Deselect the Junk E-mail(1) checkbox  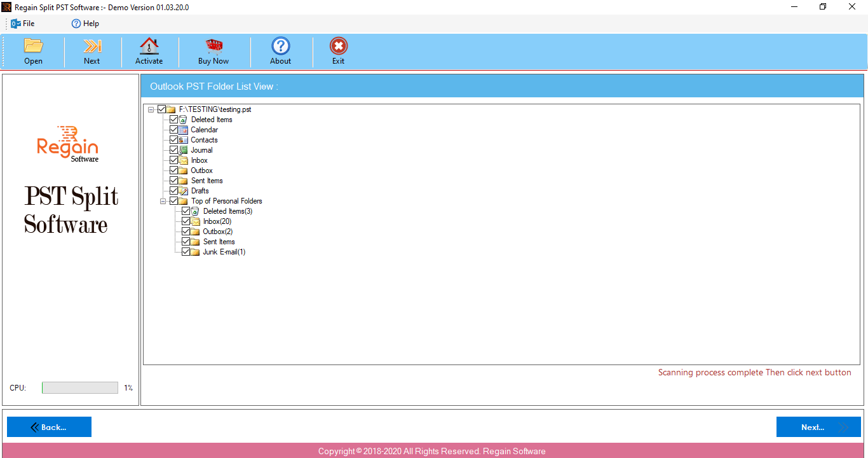pos(186,251)
